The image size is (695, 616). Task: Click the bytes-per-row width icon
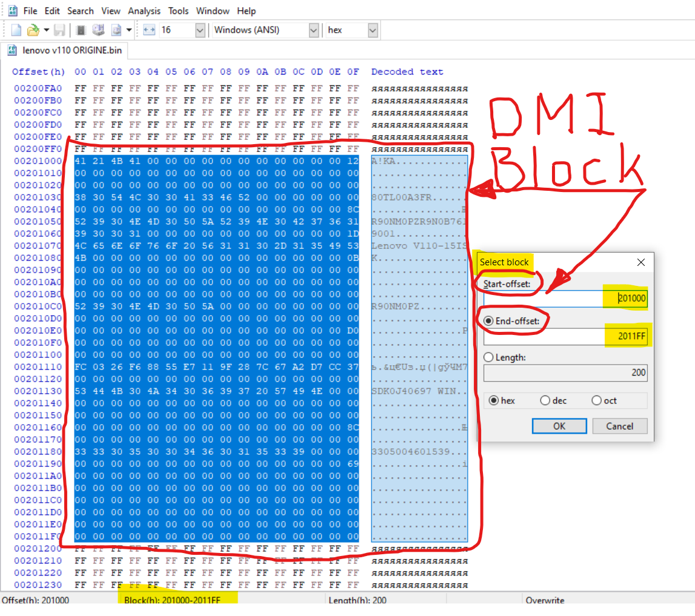click(x=150, y=30)
